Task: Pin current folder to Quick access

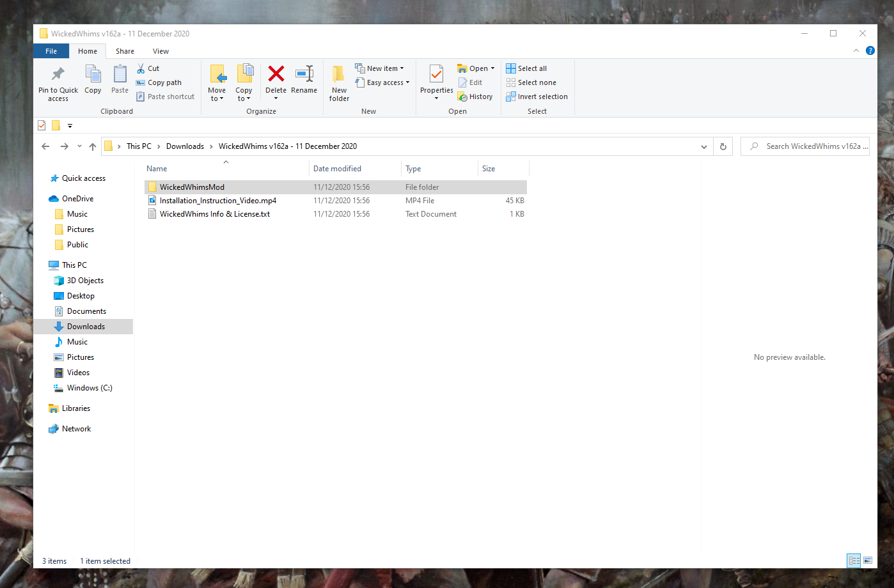Action: (58, 83)
